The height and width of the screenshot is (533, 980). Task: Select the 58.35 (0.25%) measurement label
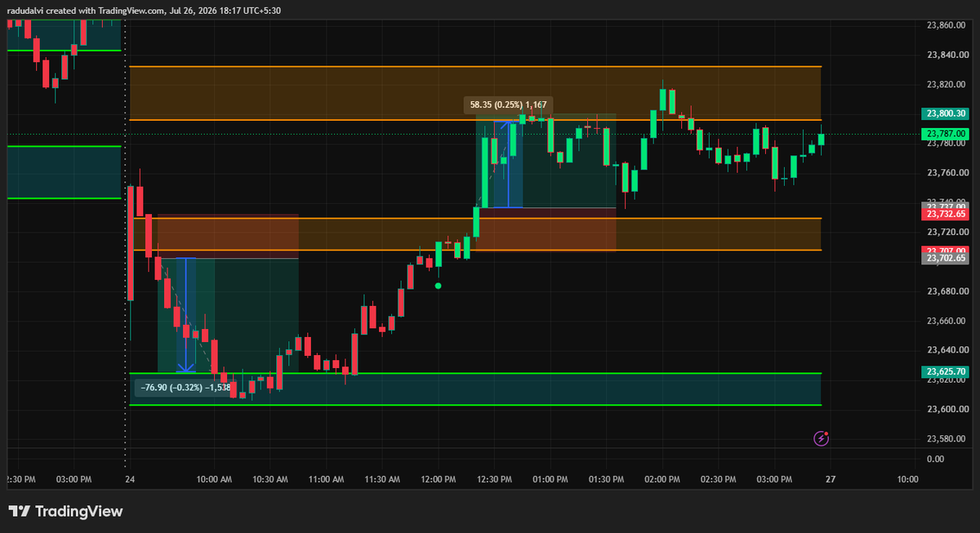point(508,104)
